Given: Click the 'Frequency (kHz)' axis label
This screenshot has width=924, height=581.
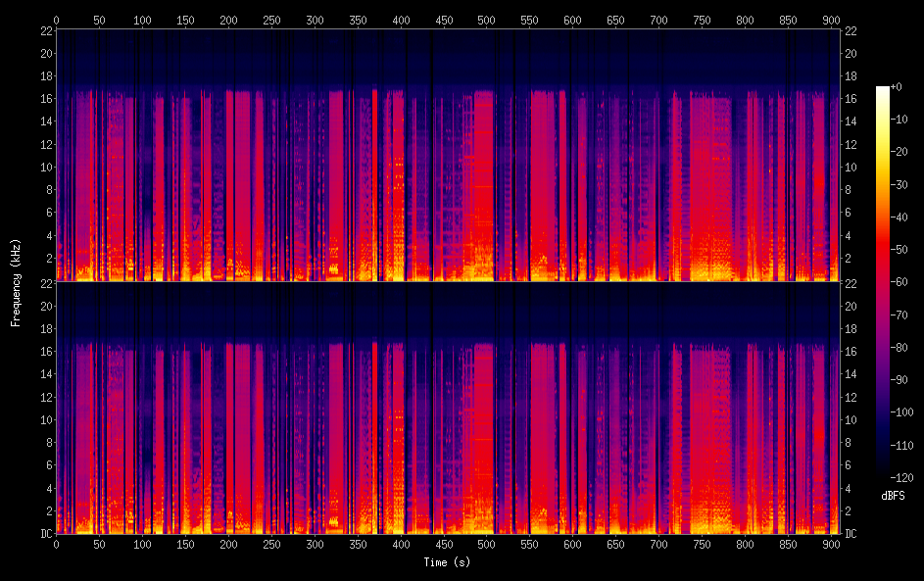Looking at the screenshot, I should [x=16, y=282].
